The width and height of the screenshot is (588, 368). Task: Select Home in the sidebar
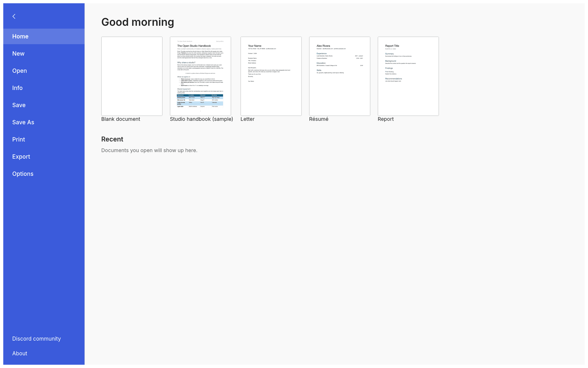click(44, 36)
